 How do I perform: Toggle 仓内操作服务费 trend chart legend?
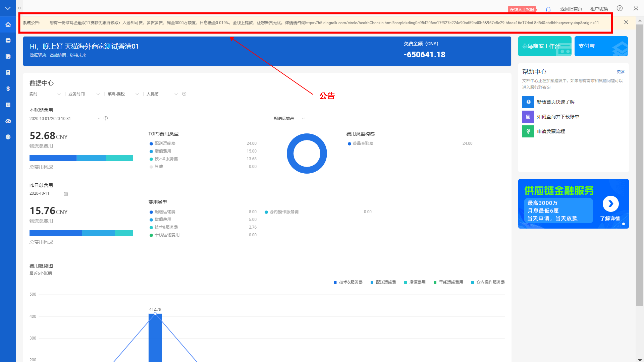tap(488, 282)
